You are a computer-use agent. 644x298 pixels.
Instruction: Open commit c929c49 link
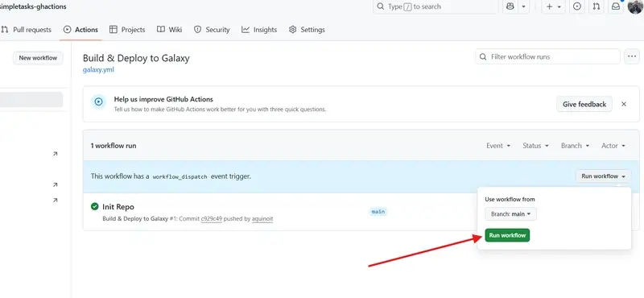[x=212, y=219]
